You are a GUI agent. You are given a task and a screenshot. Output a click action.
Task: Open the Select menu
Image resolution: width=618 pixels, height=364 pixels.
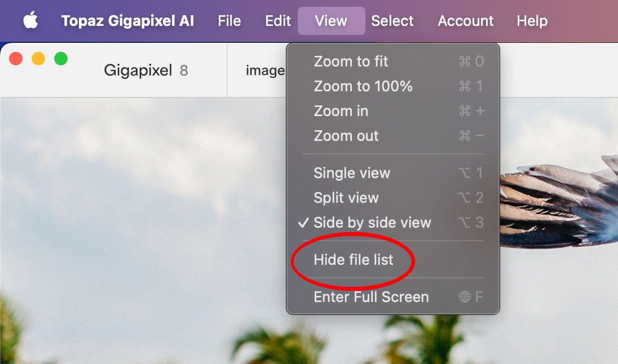(392, 21)
